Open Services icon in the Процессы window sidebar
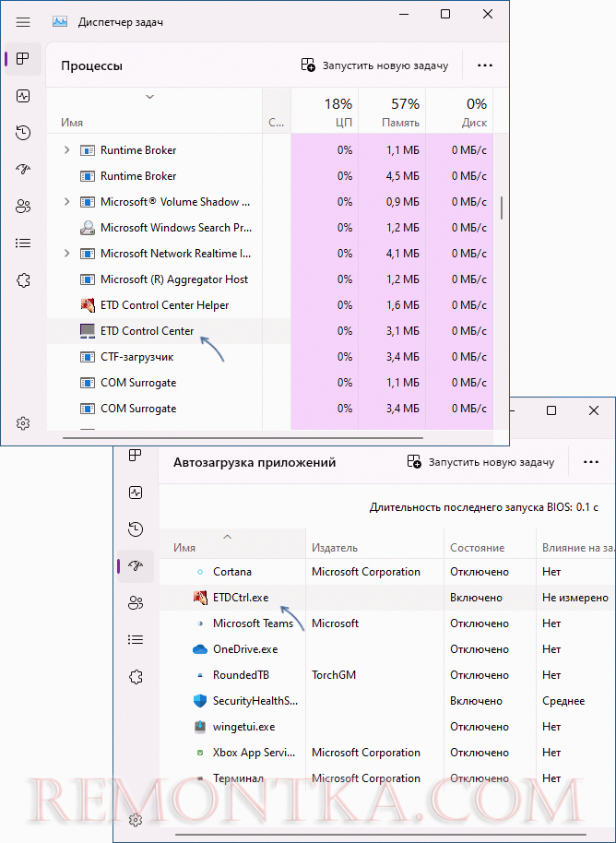 (x=23, y=280)
